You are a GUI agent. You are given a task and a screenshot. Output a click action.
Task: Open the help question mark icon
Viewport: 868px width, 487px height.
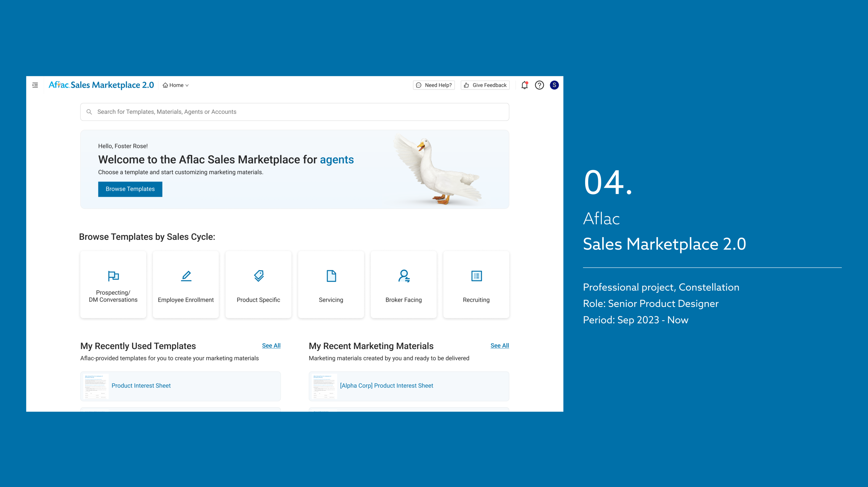[539, 85]
